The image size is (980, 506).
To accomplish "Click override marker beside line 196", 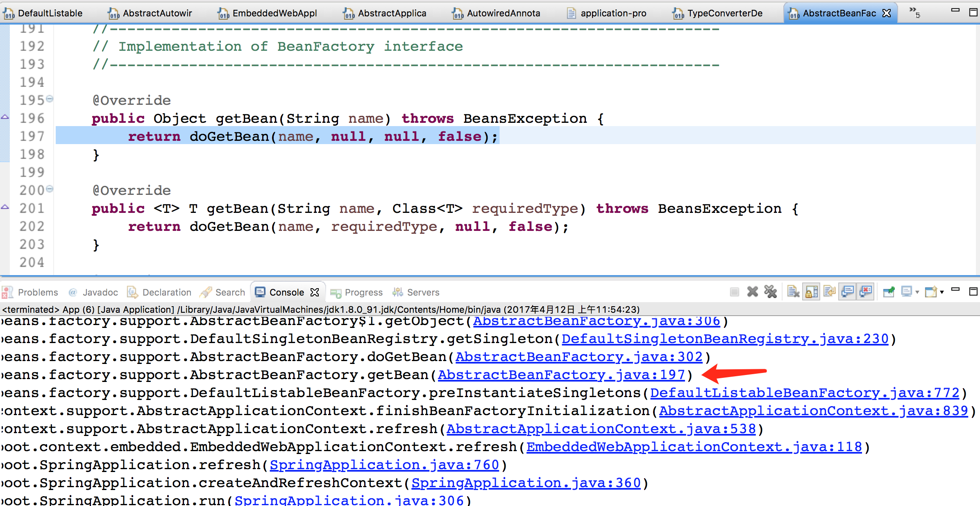I will click(x=5, y=117).
